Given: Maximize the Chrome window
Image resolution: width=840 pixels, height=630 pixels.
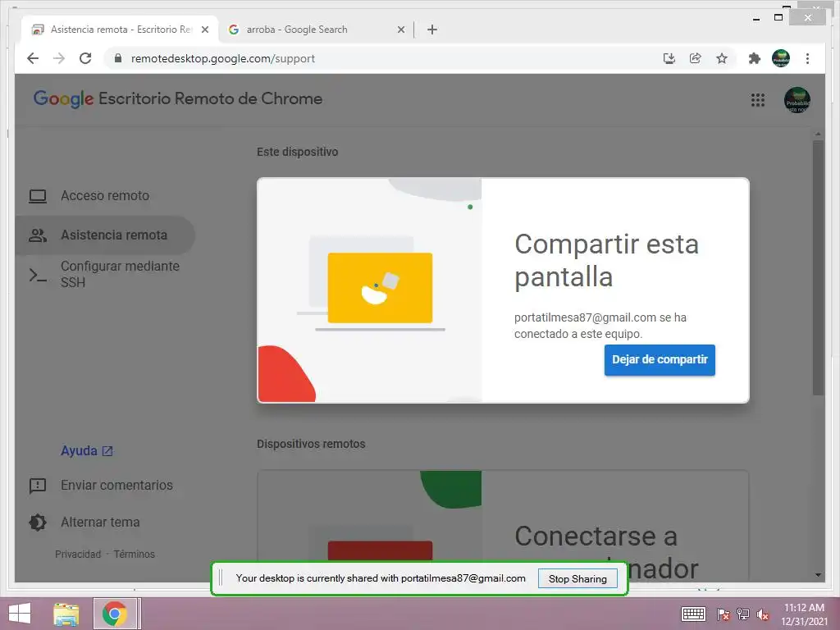Looking at the screenshot, I should tap(778, 18).
